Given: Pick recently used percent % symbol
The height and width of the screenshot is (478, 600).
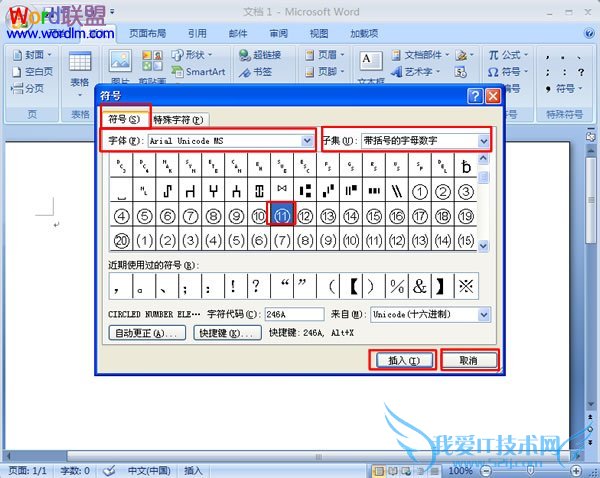Looking at the screenshot, I should tap(397, 285).
